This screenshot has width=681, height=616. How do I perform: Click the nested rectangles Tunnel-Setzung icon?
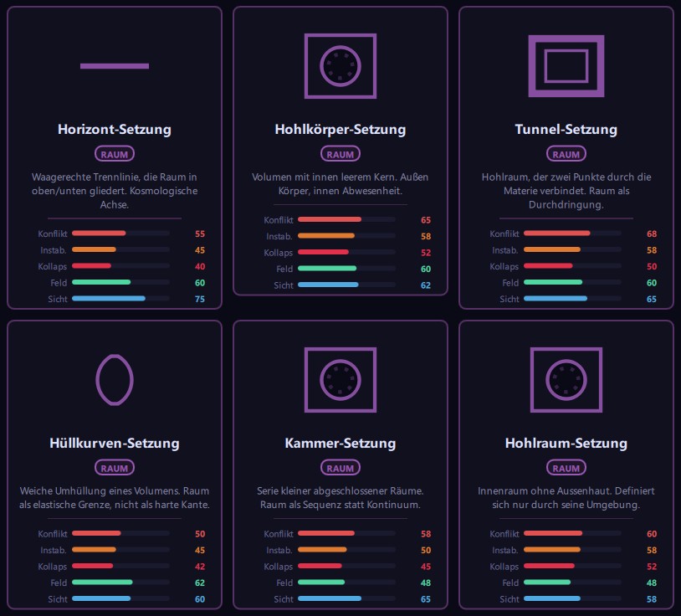(566, 66)
